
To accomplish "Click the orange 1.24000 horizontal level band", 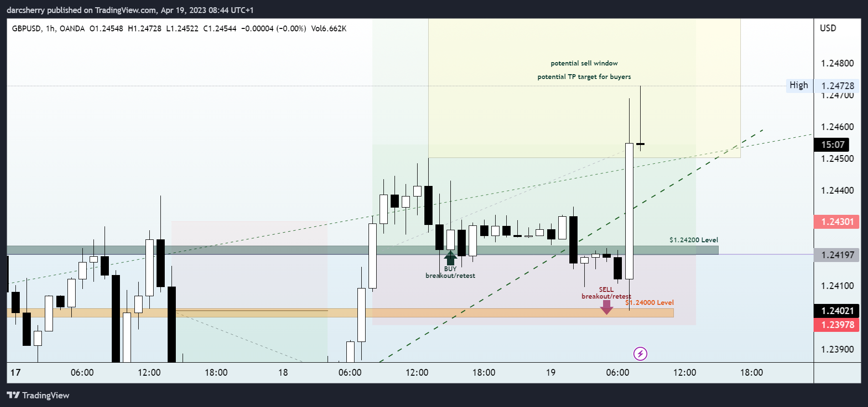I will click(x=340, y=313).
